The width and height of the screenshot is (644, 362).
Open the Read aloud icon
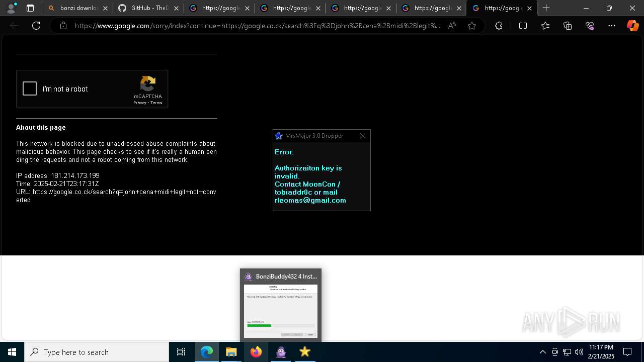[452, 26]
